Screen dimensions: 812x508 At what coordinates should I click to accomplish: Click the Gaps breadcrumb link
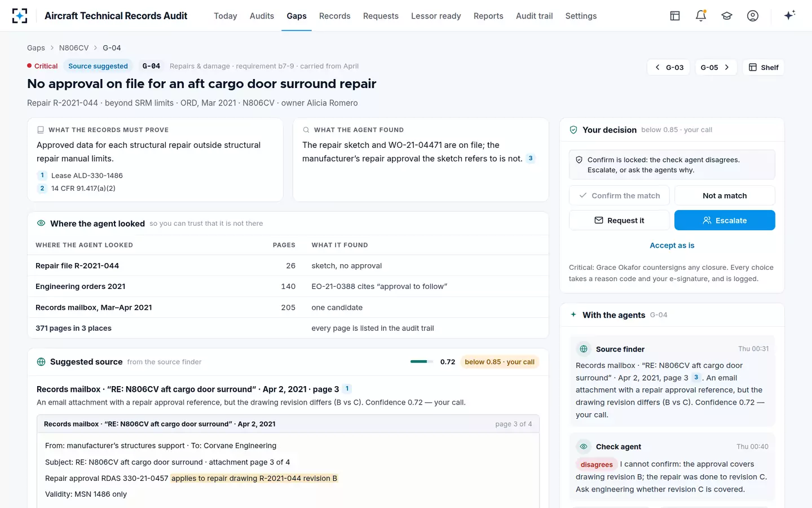[36, 48]
